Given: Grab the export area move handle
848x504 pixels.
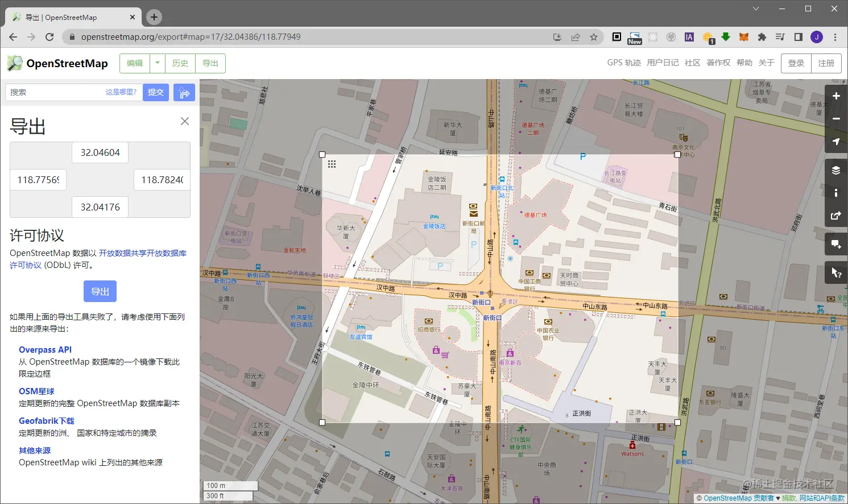Looking at the screenshot, I should (332, 164).
